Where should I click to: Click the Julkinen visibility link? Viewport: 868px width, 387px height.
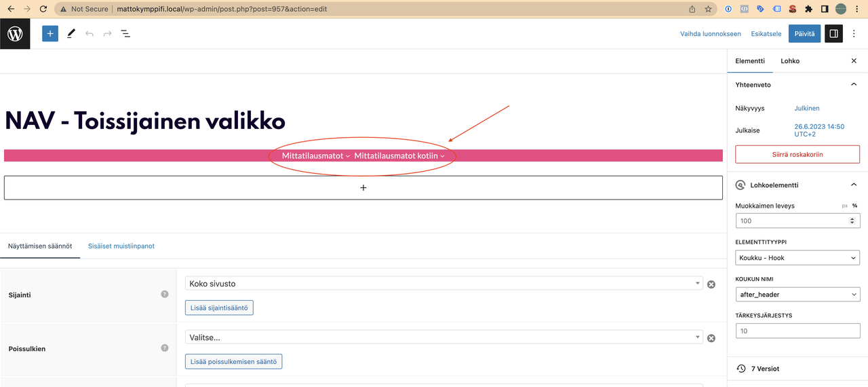[x=807, y=108]
